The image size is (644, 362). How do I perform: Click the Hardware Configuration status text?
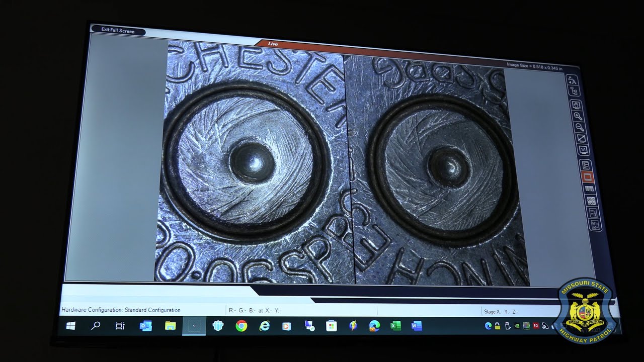[121, 310]
